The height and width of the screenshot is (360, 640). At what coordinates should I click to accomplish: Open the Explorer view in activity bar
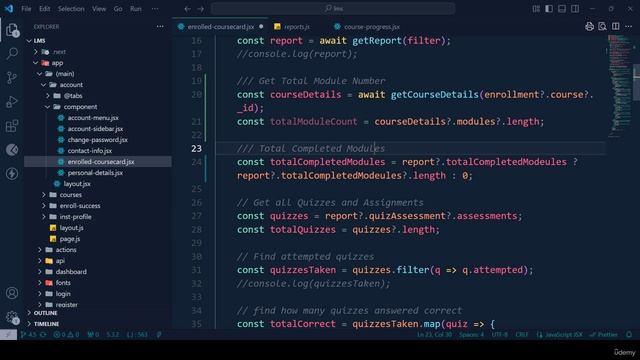click(x=12, y=30)
